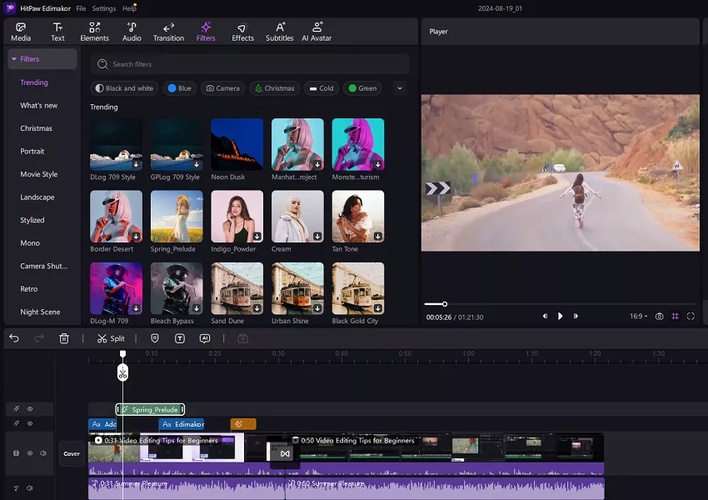Filter by the Christmas tag
This screenshot has width=708, height=500.
[x=275, y=88]
